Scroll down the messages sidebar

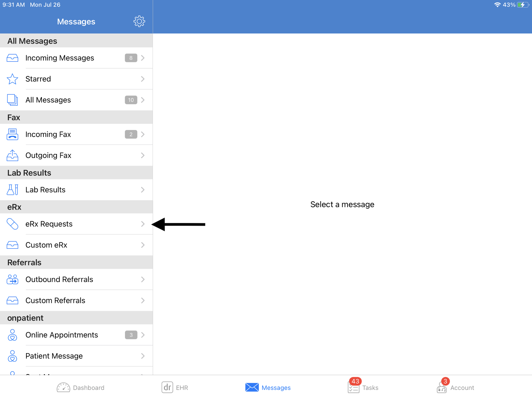click(76, 209)
